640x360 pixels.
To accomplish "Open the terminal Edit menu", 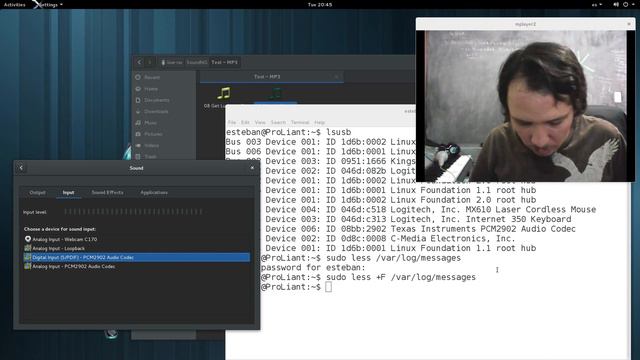I will tap(245, 122).
